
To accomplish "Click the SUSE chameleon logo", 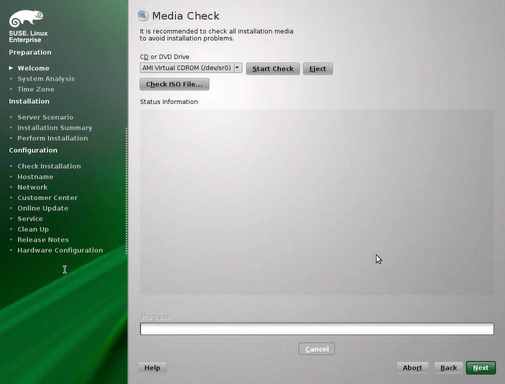I will click(26, 18).
